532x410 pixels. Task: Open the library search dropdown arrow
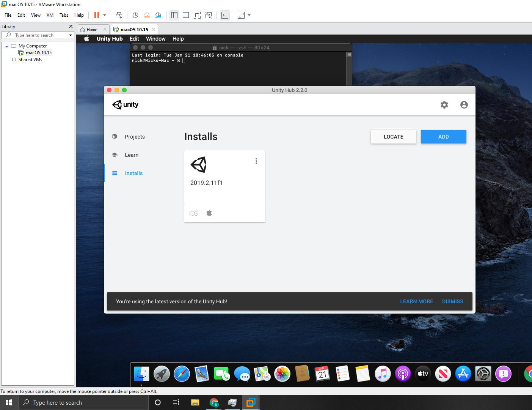(71, 35)
